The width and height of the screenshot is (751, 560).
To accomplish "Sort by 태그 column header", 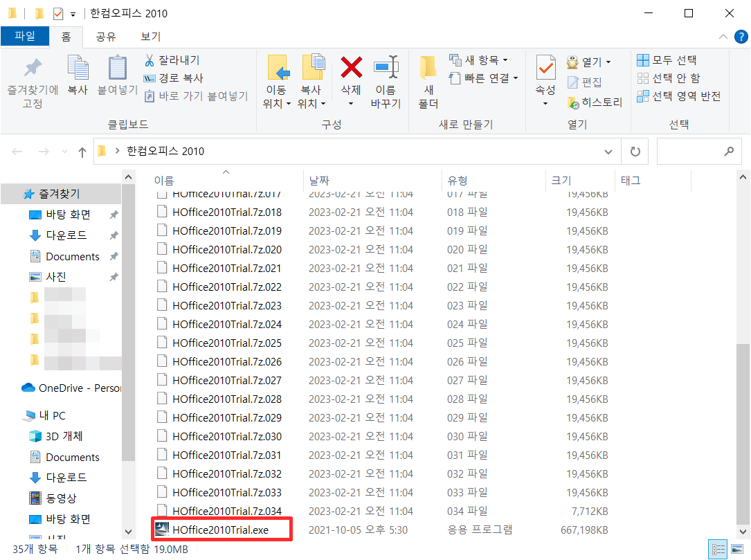I will [x=631, y=181].
